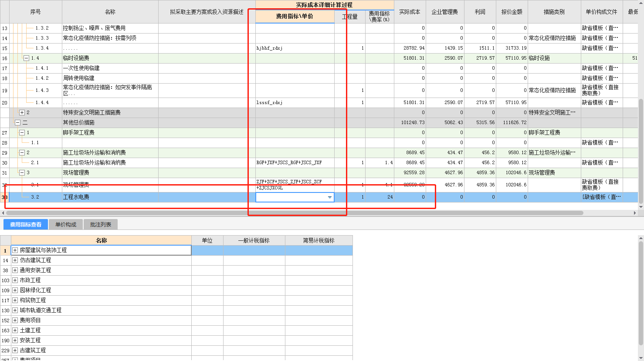Screen dimensions: 644x361
Task: Click the upper table vertical scrollbar thumb
Action: pos(641,152)
